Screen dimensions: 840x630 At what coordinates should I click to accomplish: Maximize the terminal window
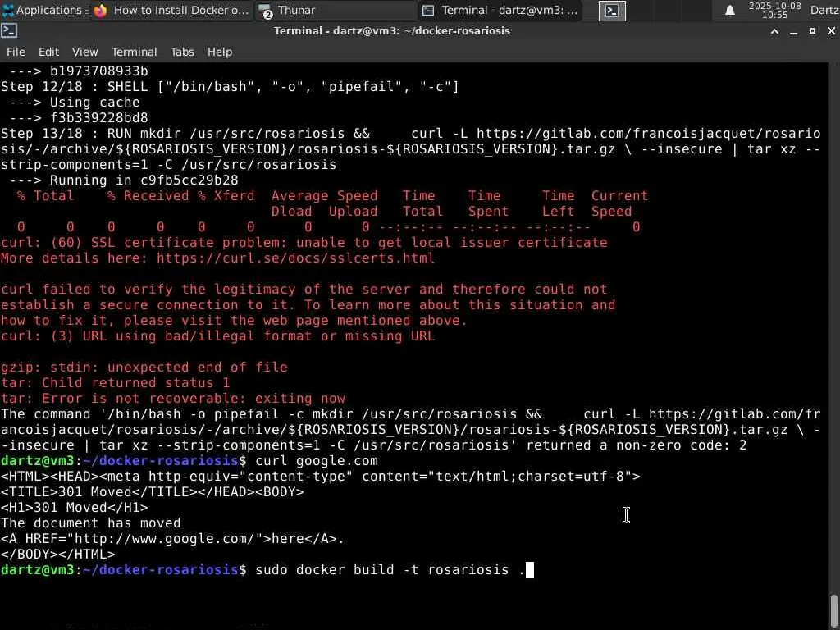click(812, 32)
